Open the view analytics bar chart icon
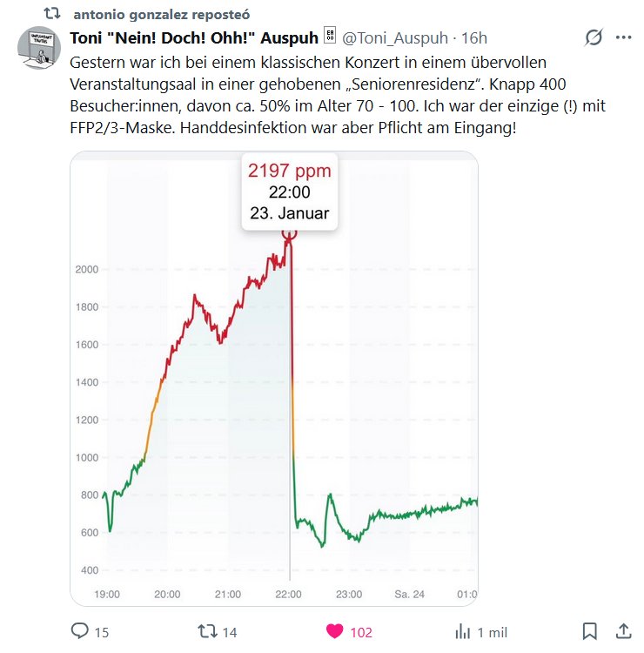 point(463,631)
